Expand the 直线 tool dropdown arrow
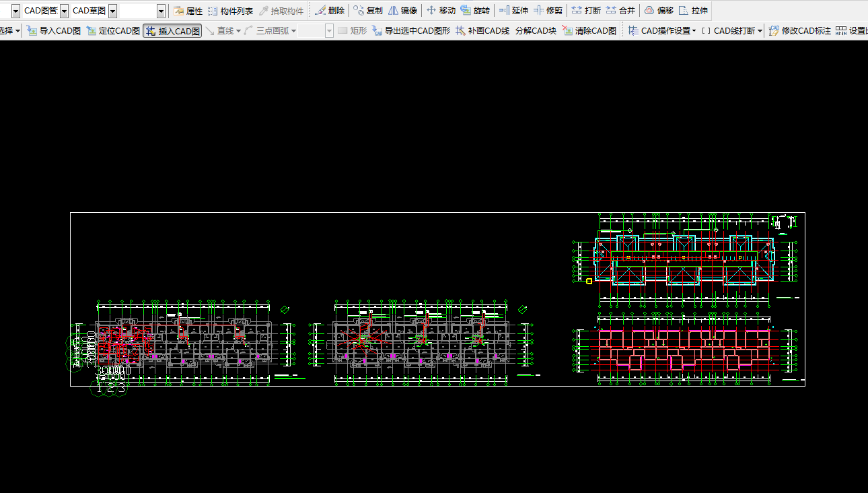This screenshot has height=493, width=868. [x=238, y=31]
